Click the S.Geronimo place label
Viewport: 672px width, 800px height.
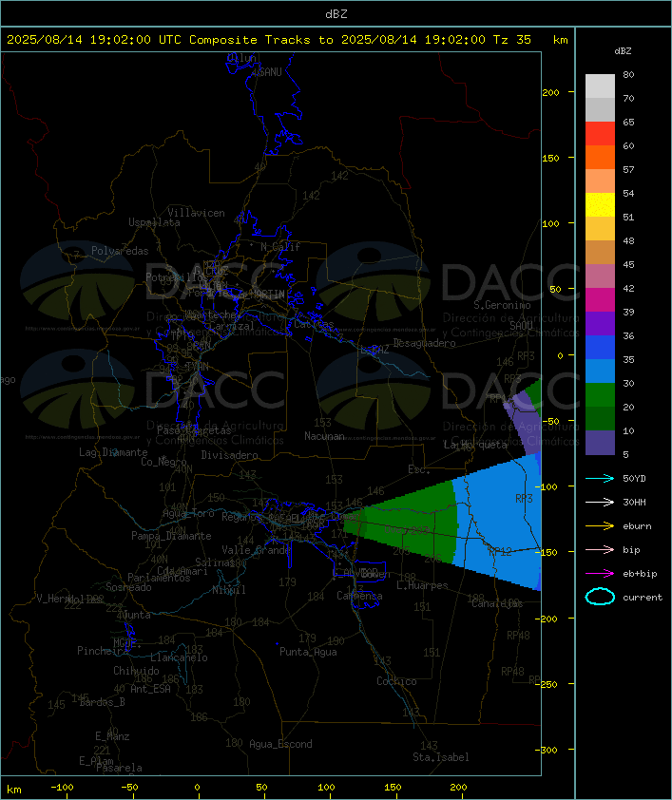(502, 305)
